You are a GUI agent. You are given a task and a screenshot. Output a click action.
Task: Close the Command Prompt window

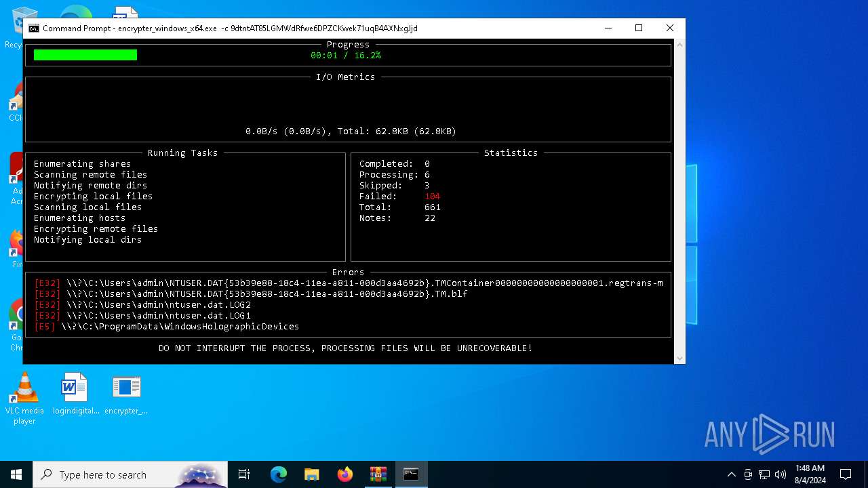coord(669,28)
